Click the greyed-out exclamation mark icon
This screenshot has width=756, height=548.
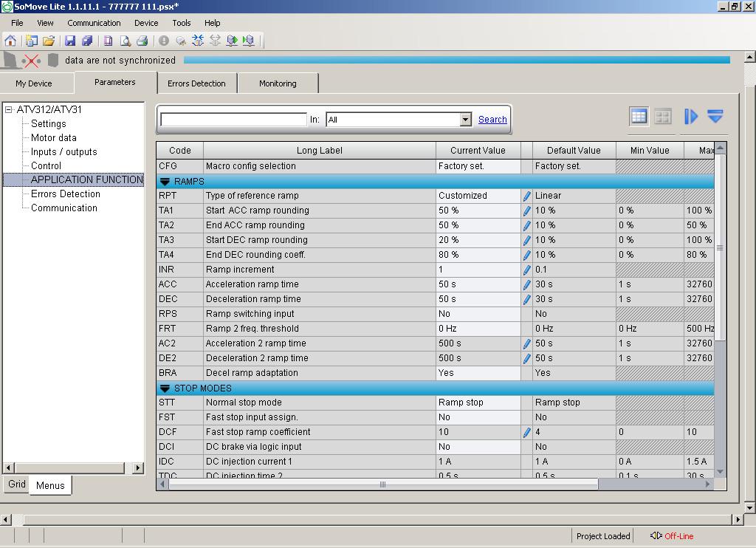[x=164, y=41]
